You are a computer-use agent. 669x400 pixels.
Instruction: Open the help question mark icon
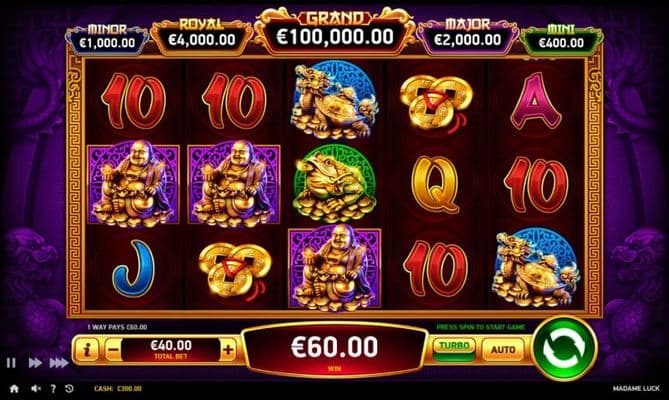click(x=53, y=388)
